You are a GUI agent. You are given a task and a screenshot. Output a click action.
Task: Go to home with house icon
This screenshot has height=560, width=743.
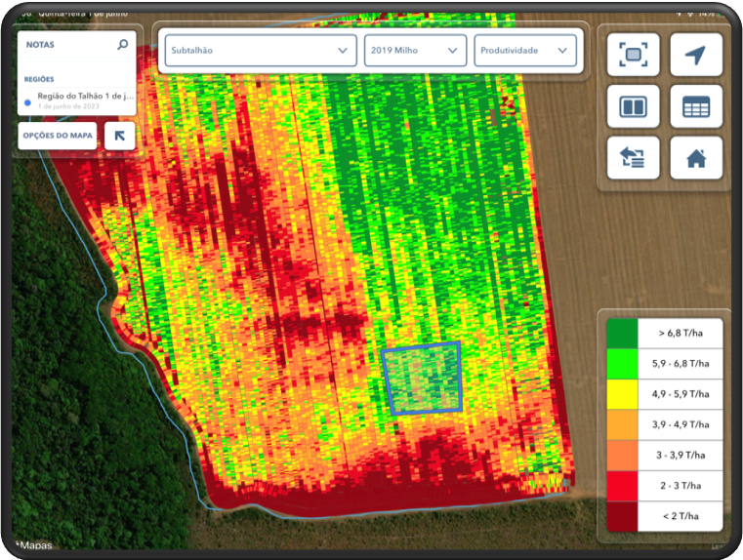point(695,158)
